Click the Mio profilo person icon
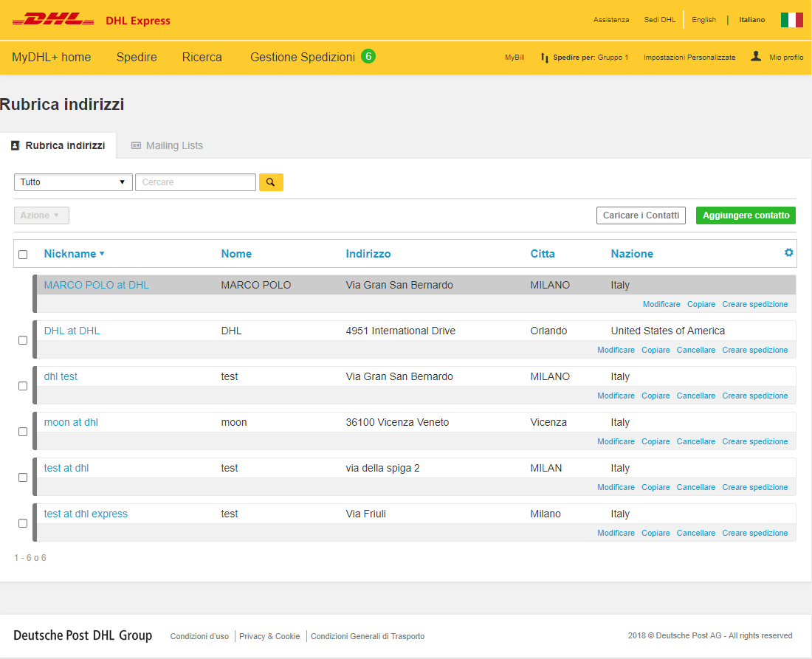The width and height of the screenshot is (812, 659). 756,56
